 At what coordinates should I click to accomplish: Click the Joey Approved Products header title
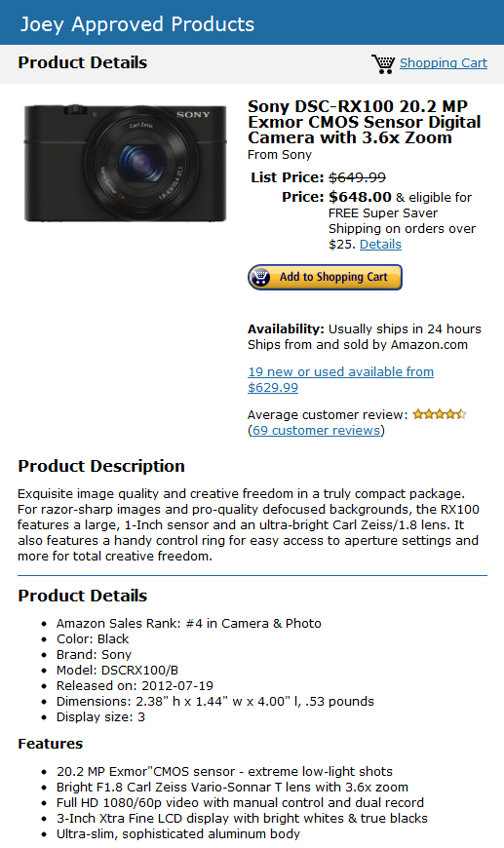pos(137,24)
